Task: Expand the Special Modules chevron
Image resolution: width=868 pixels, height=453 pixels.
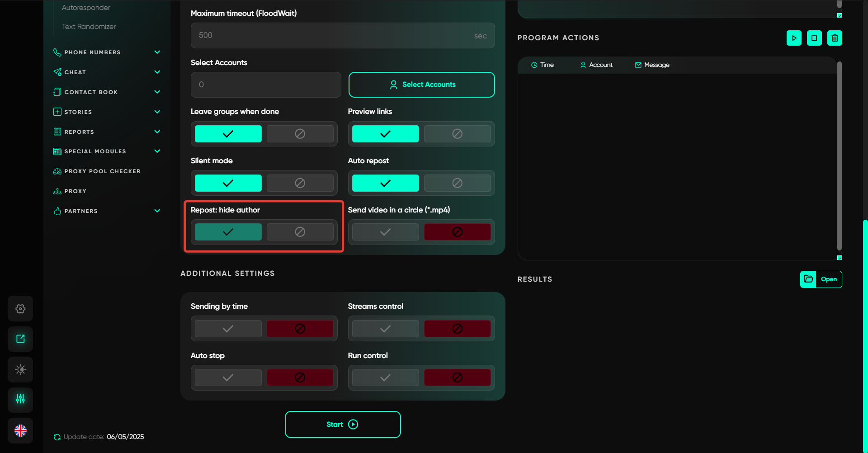Action: 157,151
